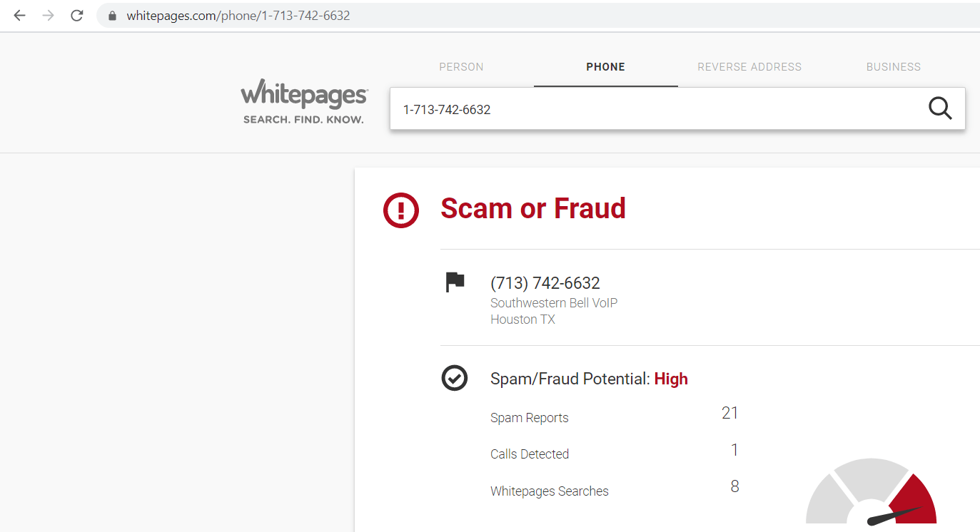The width and height of the screenshot is (980, 532).
Task: Reload the page with the refresh icon
Action: click(77, 15)
